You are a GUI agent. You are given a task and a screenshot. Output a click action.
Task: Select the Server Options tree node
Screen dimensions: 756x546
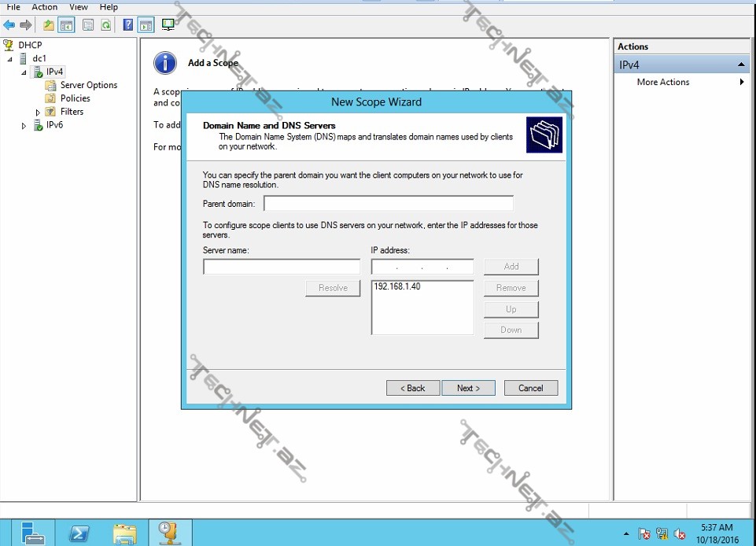tap(88, 85)
